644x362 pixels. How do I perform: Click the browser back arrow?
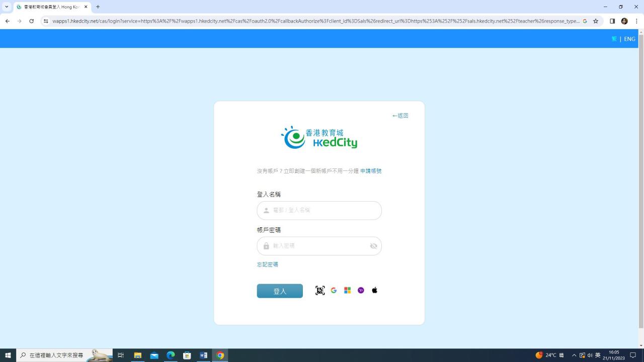pos(7,21)
